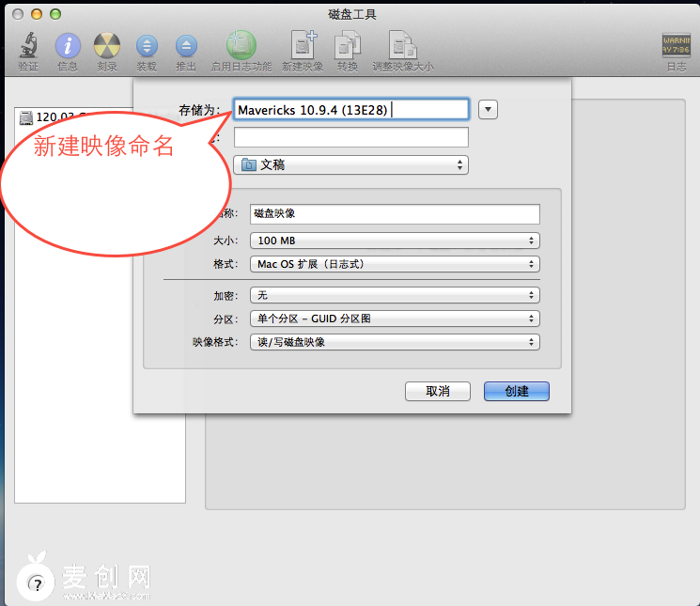Click the New Image toolbar icon

pos(303,45)
